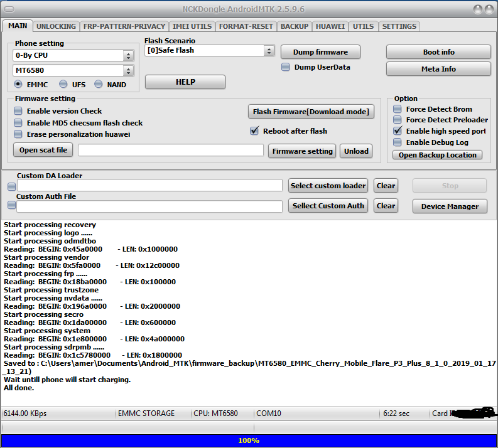
Task: Select the MAIN tab
Action: pyautogui.click(x=18, y=26)
